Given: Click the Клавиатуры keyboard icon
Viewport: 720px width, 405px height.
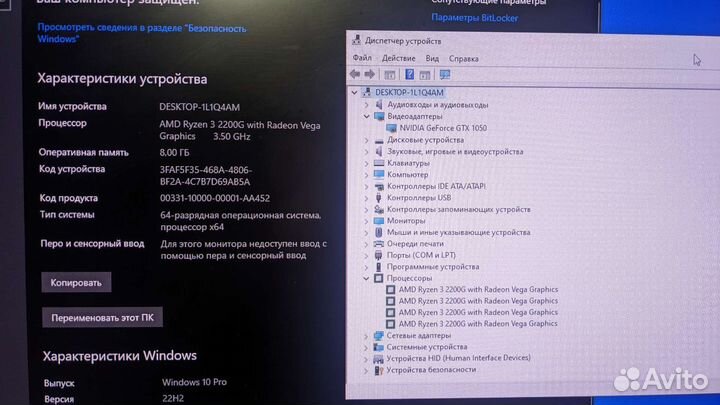Looking at the screenshot, I should click(379, 163).
